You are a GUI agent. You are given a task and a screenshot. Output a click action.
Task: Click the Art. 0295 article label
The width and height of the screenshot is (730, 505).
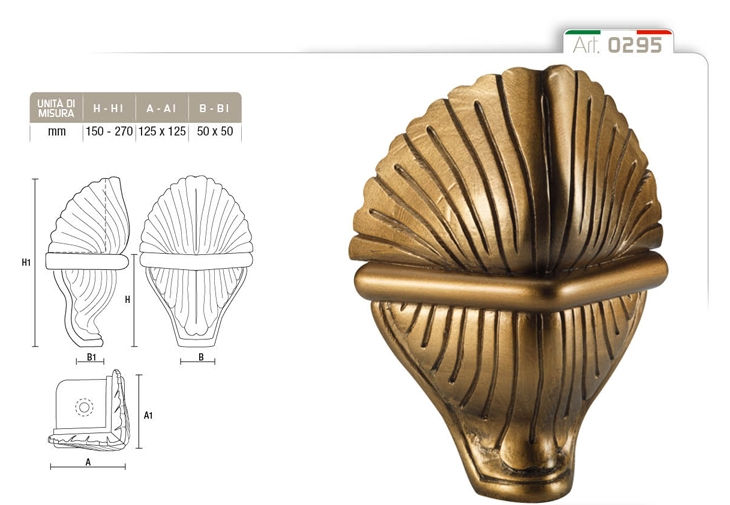click(x=617, y=45)
